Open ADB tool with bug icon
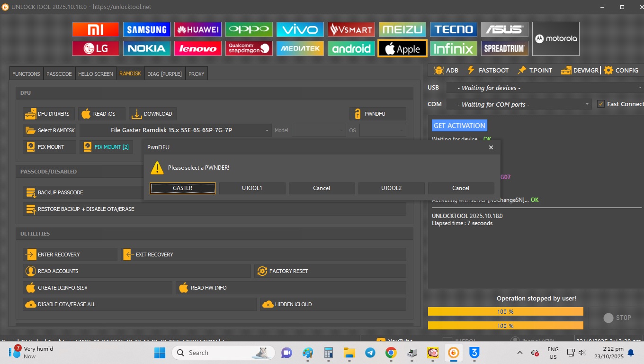The height and width of the screenshot is (364, 644). click(x=446, y=70)
